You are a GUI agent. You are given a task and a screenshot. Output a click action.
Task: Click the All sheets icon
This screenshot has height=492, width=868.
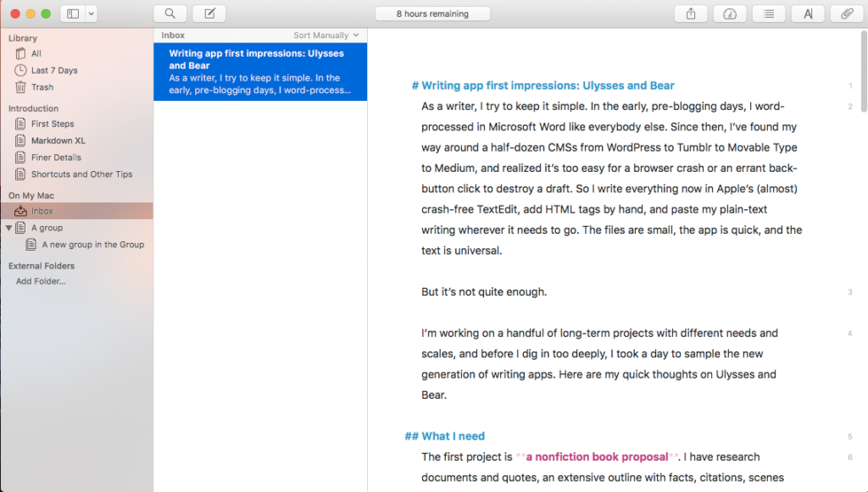[x=20, y=53]
